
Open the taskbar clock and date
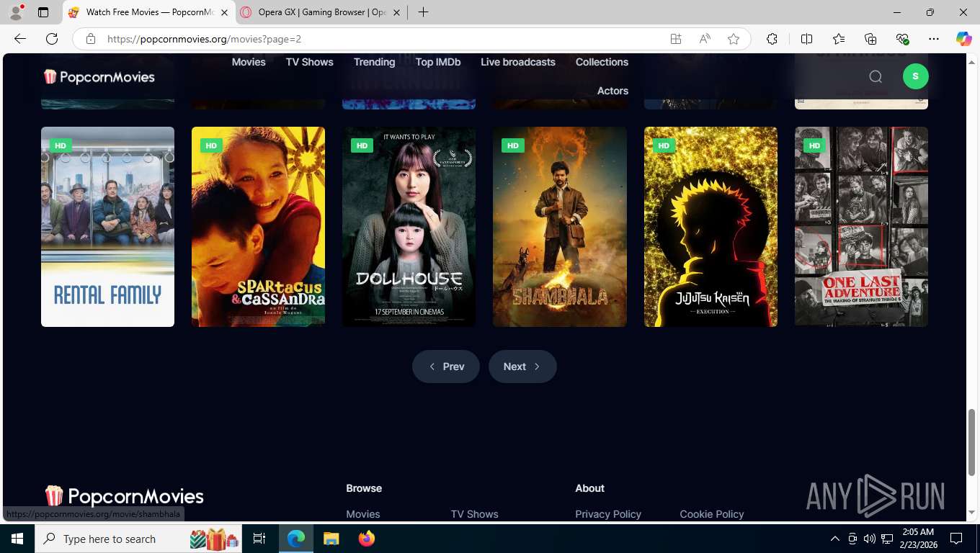click(x=918, y=539)
